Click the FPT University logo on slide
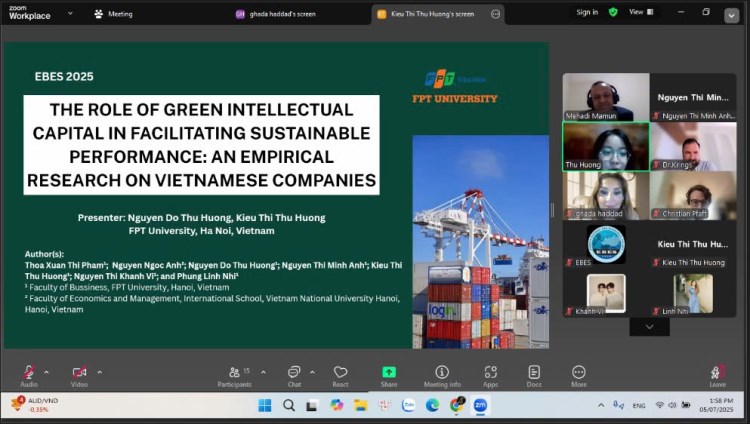Image resolution: width=750 pixels, height=424 pixels. (455, 87)
